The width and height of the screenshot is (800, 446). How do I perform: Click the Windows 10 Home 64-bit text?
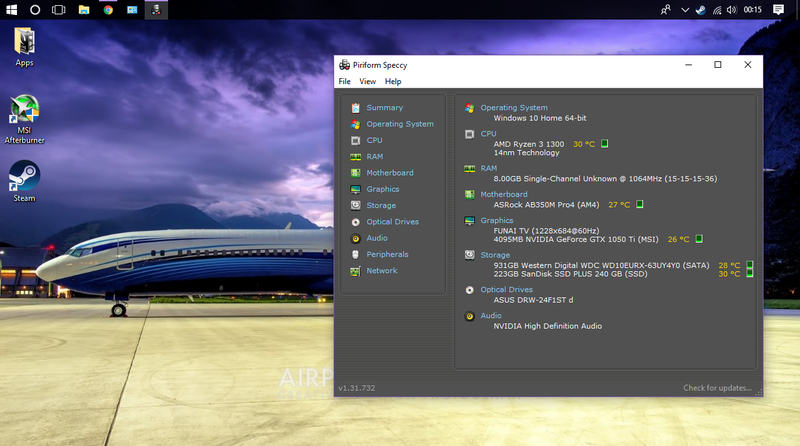[540, 118]
